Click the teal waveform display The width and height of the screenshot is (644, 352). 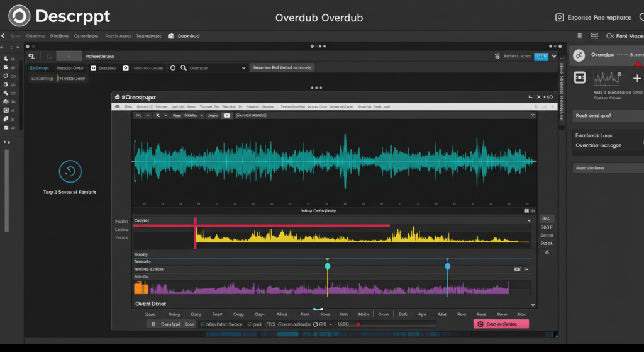pyautogui.click(x=335, y=162)
